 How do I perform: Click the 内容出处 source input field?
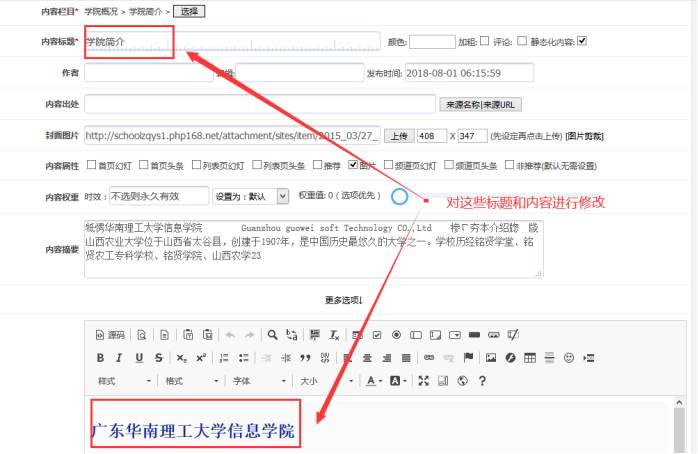point(260,104)
